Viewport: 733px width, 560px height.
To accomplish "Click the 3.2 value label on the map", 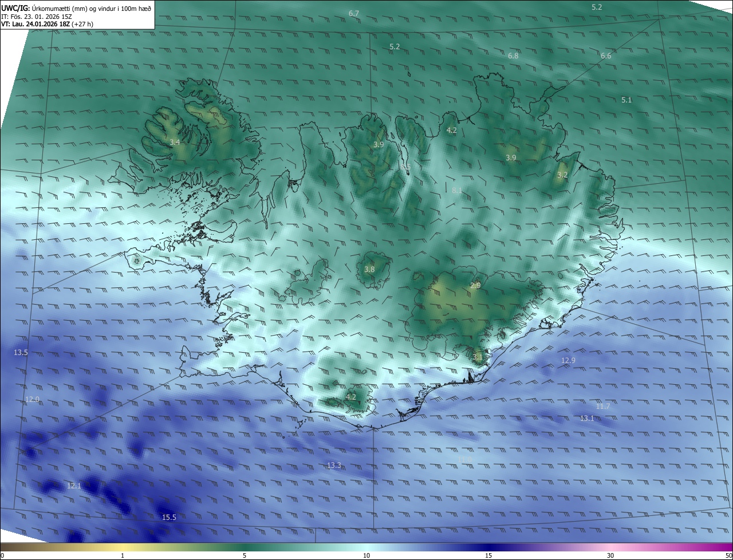I will 562,175.
